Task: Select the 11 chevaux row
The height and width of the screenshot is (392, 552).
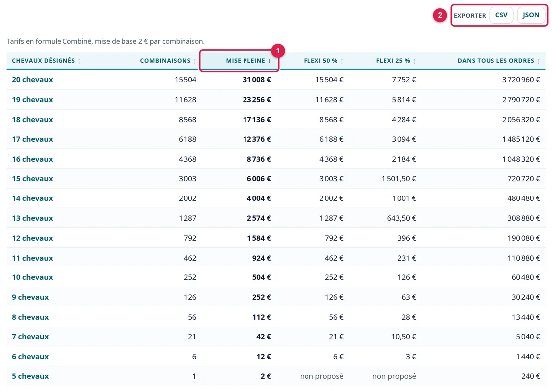Action: click(x=32, y=258)
